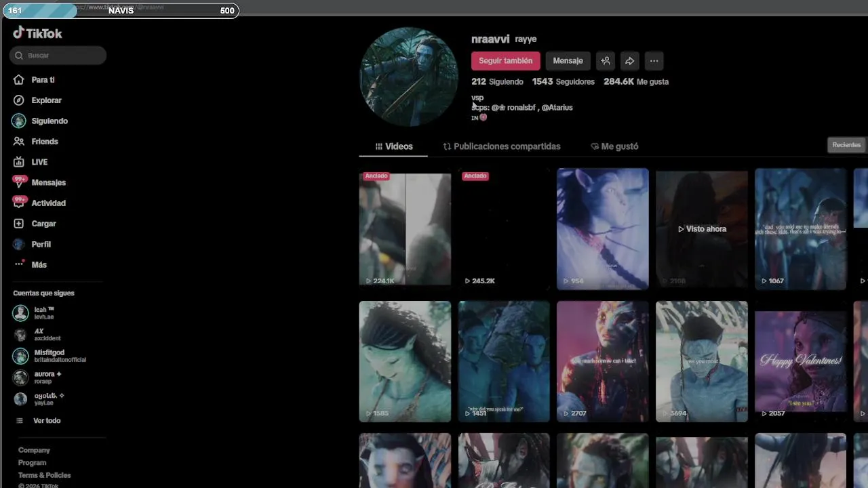Click the Cargar plus icon
Screen dimensions: 868x488
click(x=19, y=224)
